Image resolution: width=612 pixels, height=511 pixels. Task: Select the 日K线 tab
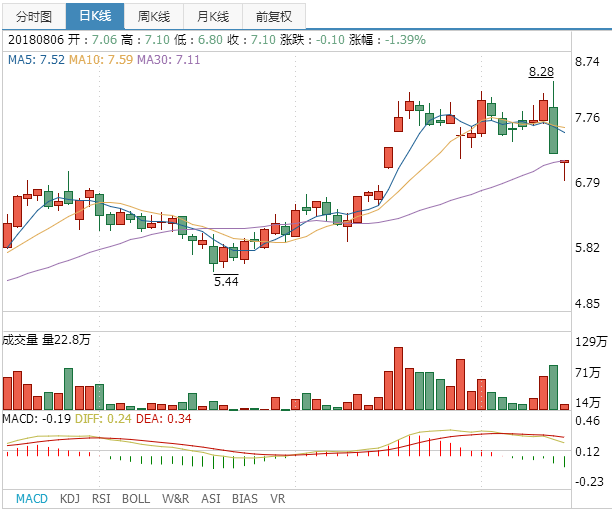(95, 16)
